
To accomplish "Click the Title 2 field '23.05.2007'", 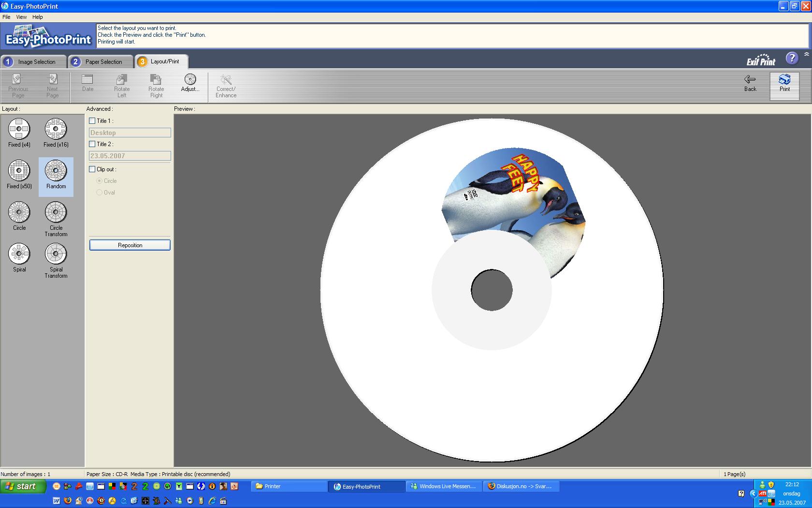I will click(x=130, y=156).
